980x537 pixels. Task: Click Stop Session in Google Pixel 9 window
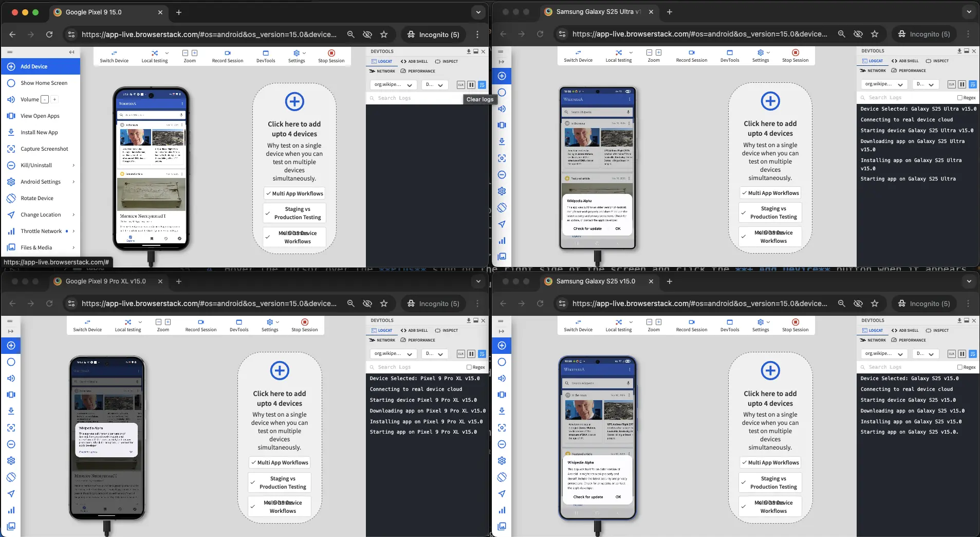coord(331,56)
